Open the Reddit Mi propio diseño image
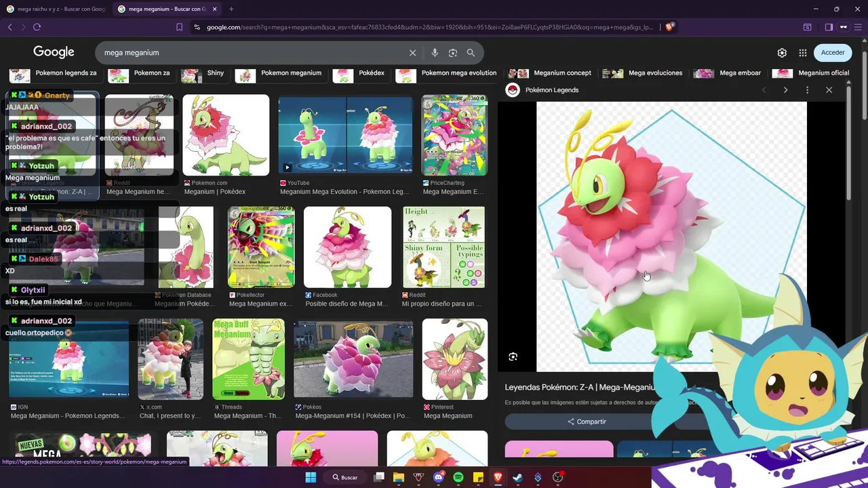Screen dimensions: 868x488 (x=444, y=247)
